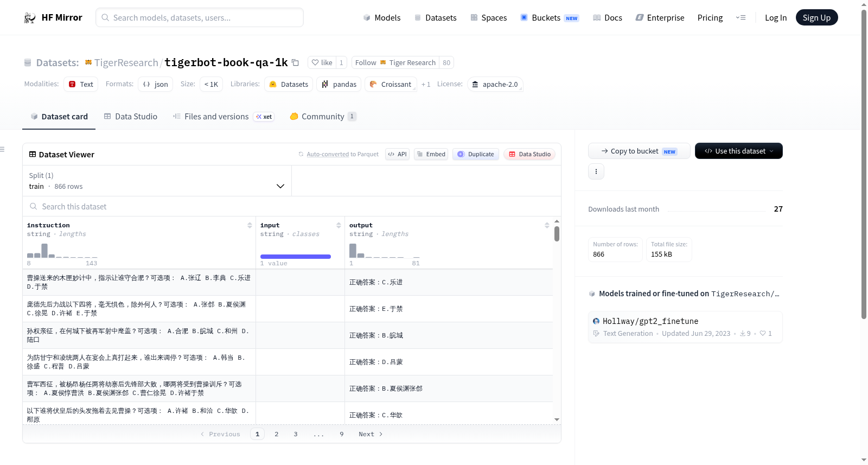The height and width of the screenshot is (465, 868).
Task: Open the three-dot more options menu
Action: 596,171
